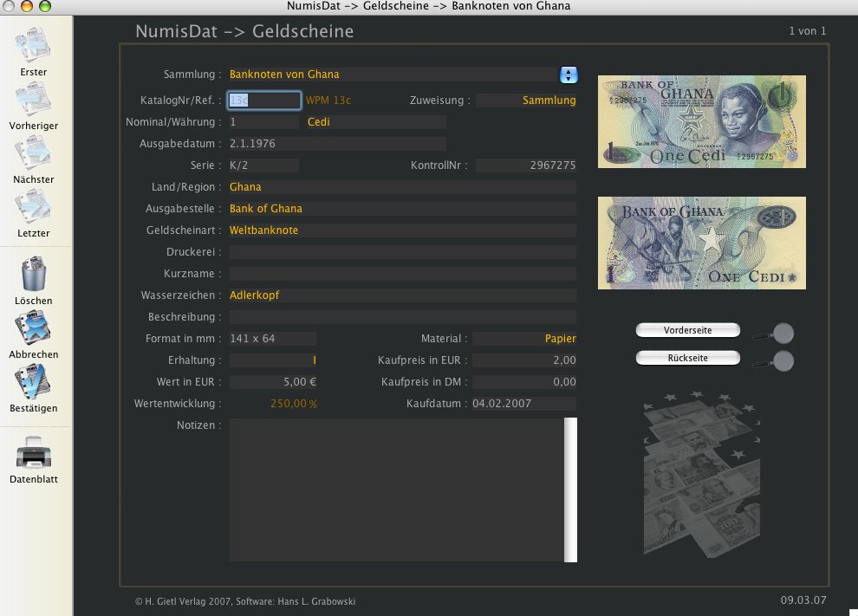This screenshot has width=858, height=616.
Task: Click the date 09.03.07 in footer
Action: pos(803,600)
